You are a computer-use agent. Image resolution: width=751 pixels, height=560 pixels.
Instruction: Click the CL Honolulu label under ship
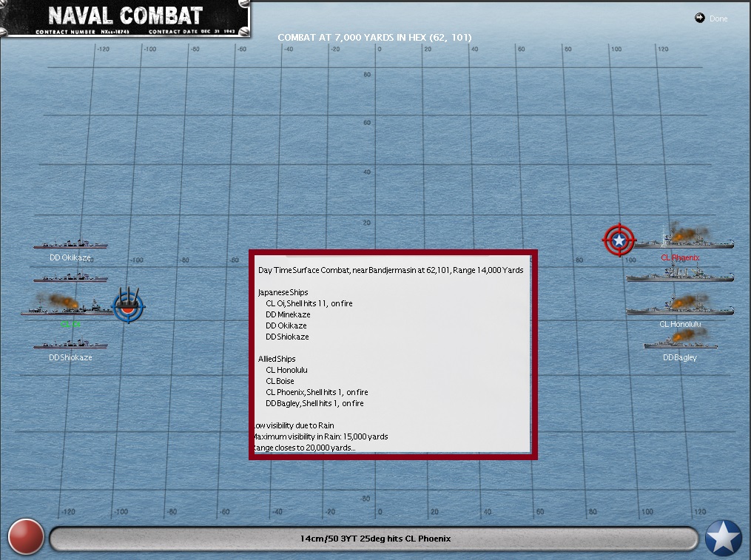tap(680, 324)
